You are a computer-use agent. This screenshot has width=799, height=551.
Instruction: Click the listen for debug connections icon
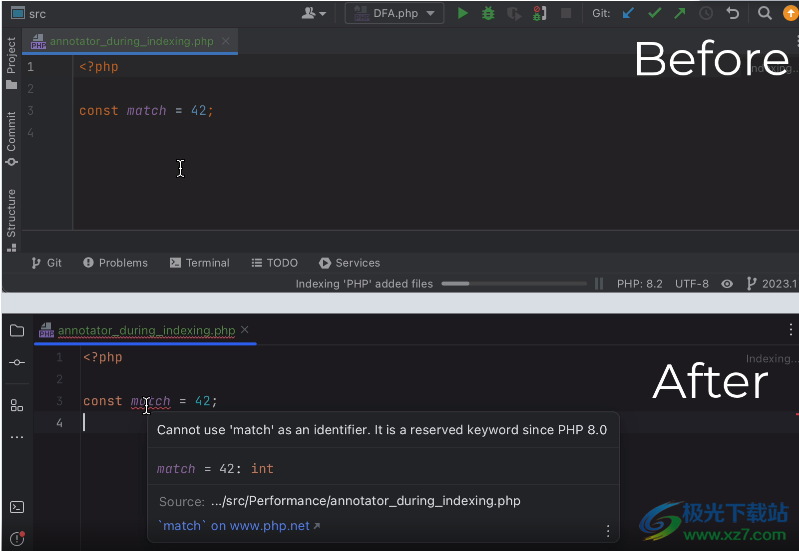point(540,13)
